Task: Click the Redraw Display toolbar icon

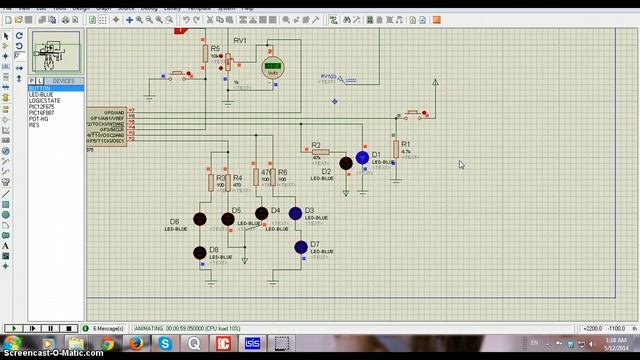Action: coord(93,20)
